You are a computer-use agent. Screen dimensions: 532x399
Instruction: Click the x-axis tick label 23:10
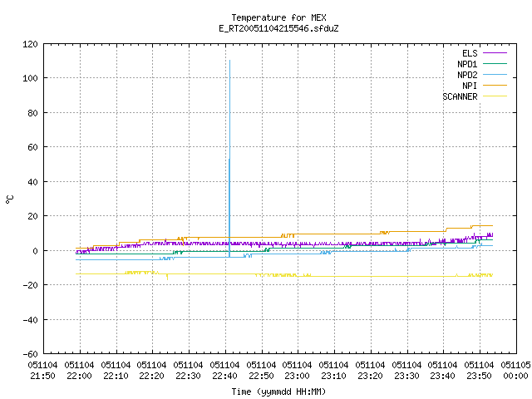[x=333, y=376]
